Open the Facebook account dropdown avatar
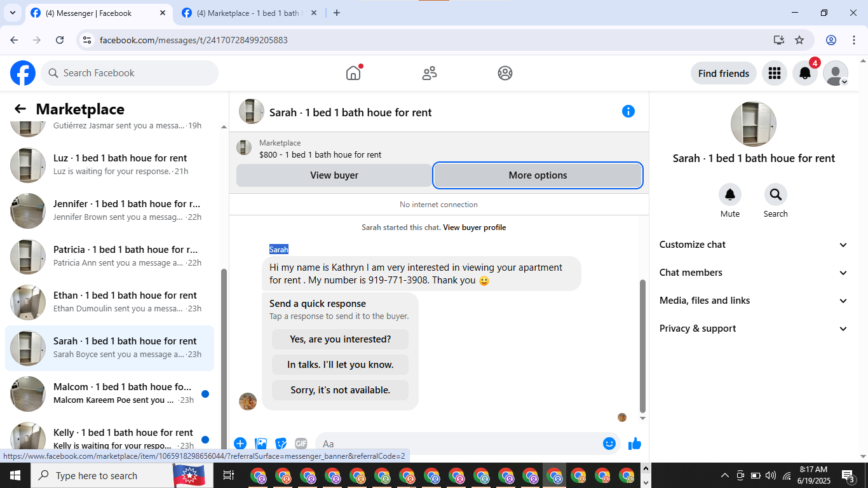This screenshot has width=868, height=488. pyautogui.click(x=836, y=73)
